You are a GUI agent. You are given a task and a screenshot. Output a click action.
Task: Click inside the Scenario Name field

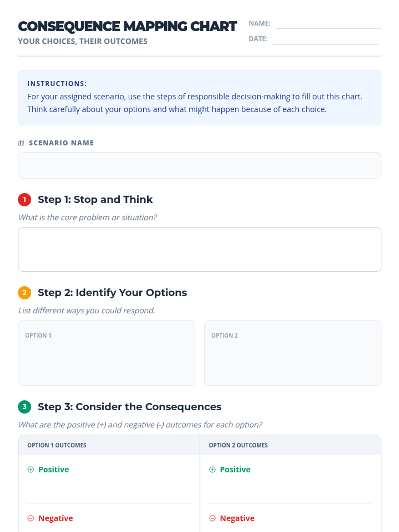199,165
